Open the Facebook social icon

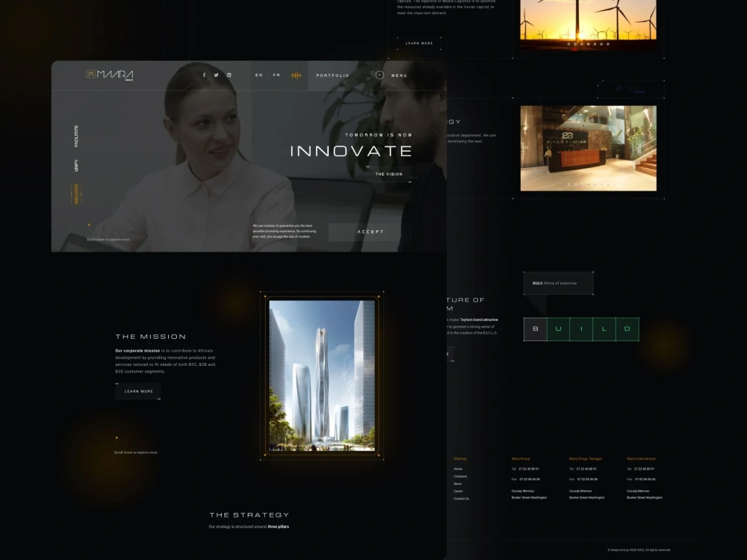[x=205, y=75]
